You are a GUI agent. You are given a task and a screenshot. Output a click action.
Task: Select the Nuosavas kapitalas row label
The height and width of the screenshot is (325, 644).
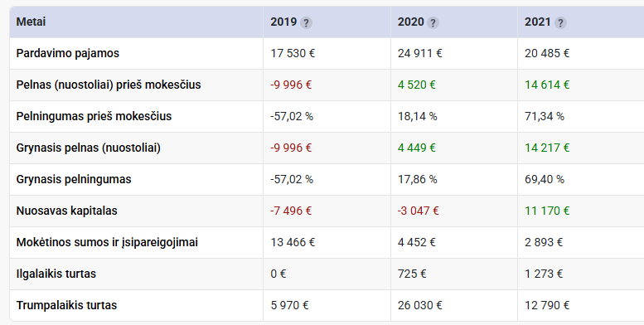(x=66, y=211)
